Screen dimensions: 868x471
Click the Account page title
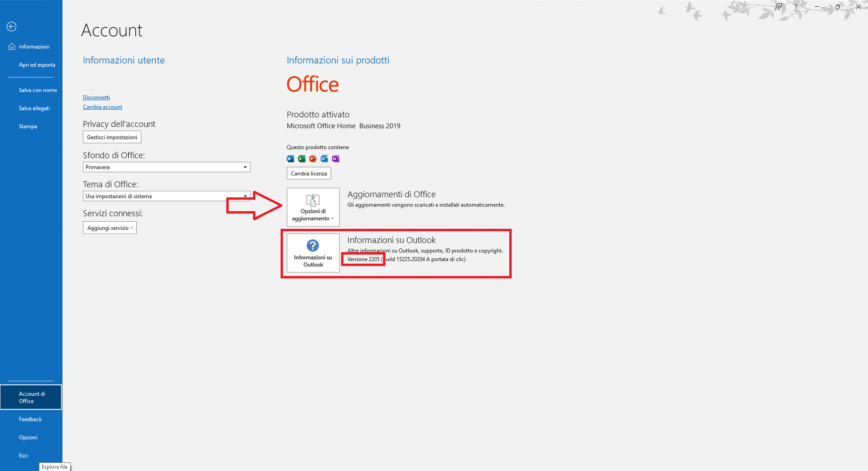pyautogui.click(x=112, y=31)
